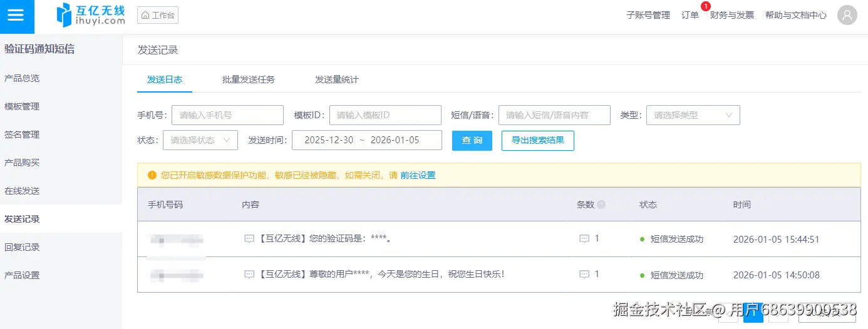Image resolution: width=868 pixels, height=329 pixels.
Task: Click the ihuyi.com logo
Action: point(90,15)
